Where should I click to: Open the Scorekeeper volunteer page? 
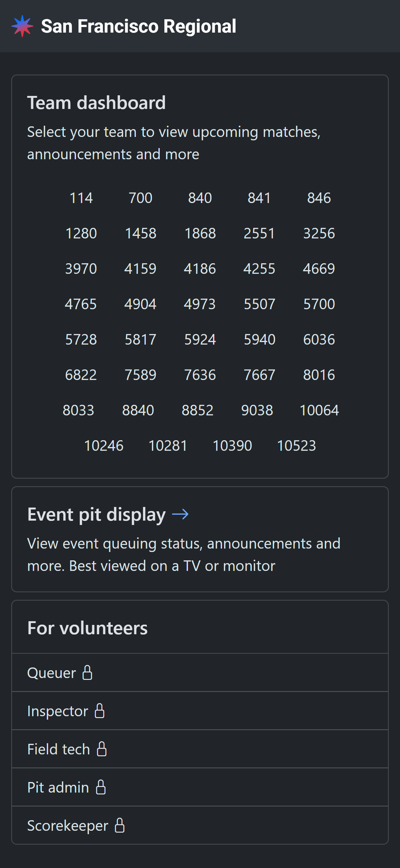tap(68, 825)
